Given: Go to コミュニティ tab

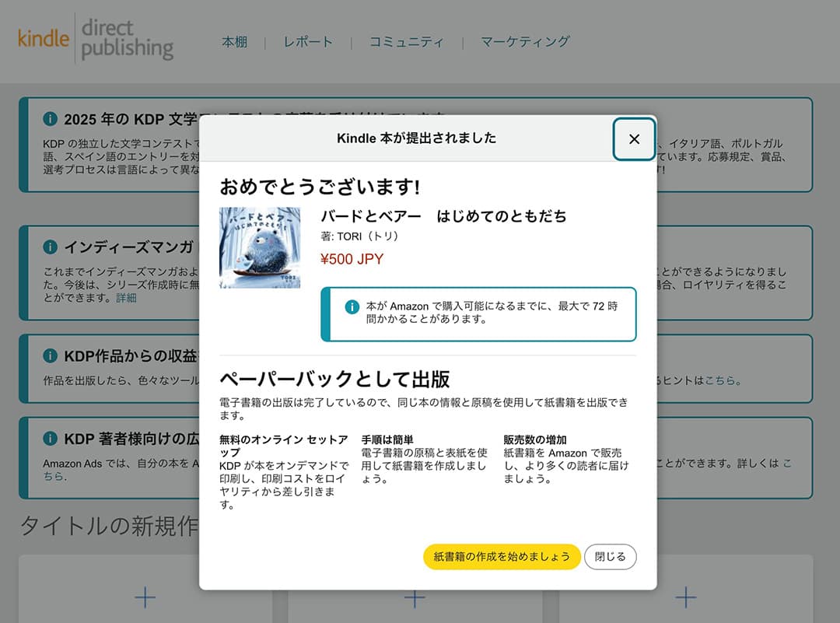Looking at the screenshot, I should pos(407,41).
